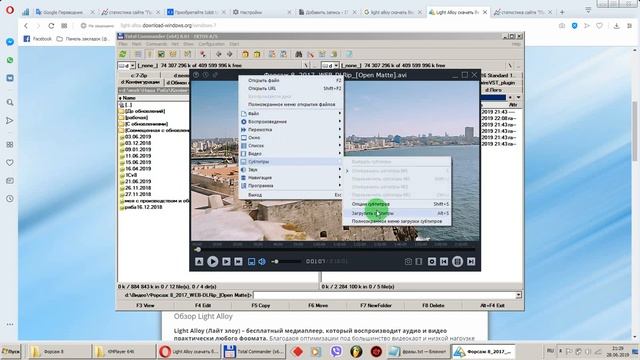Screen dimensions: 640x360
Task: Choose 'Полноэкранное меню загрузки субтитров'
Action: (397, 221)
